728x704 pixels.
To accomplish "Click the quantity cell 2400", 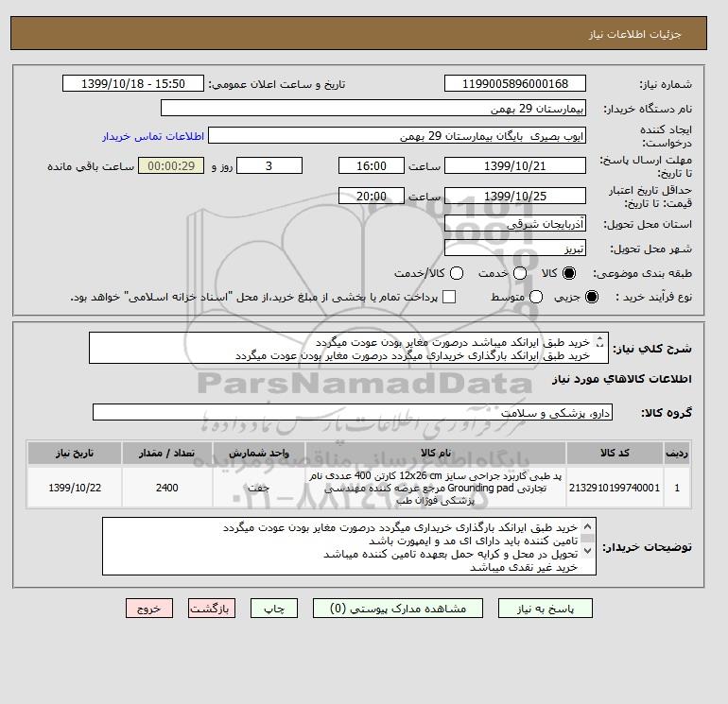I will click(167, 488).
